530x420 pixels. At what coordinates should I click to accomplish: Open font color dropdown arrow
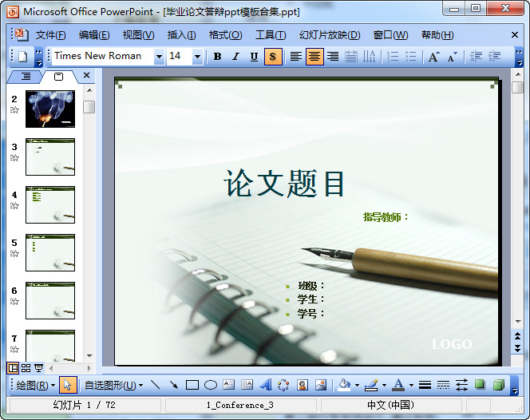[x=411, y=385]
